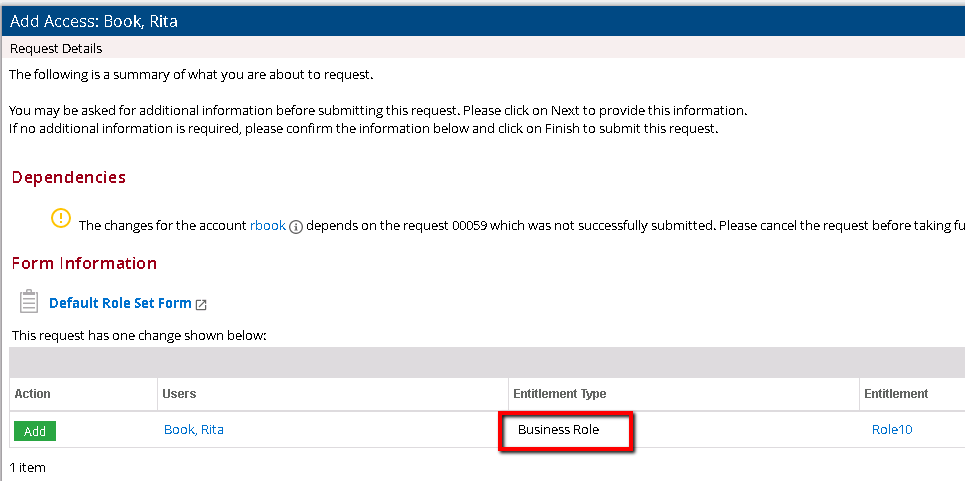Viewport: 965px width, 481px height.
Task: Open the rbook account link
Action: [x=267, y=226]
